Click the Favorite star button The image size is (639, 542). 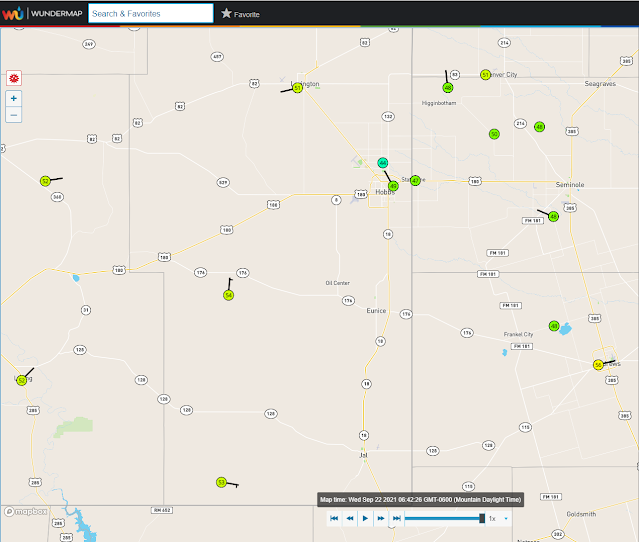[x=240, y=14]
